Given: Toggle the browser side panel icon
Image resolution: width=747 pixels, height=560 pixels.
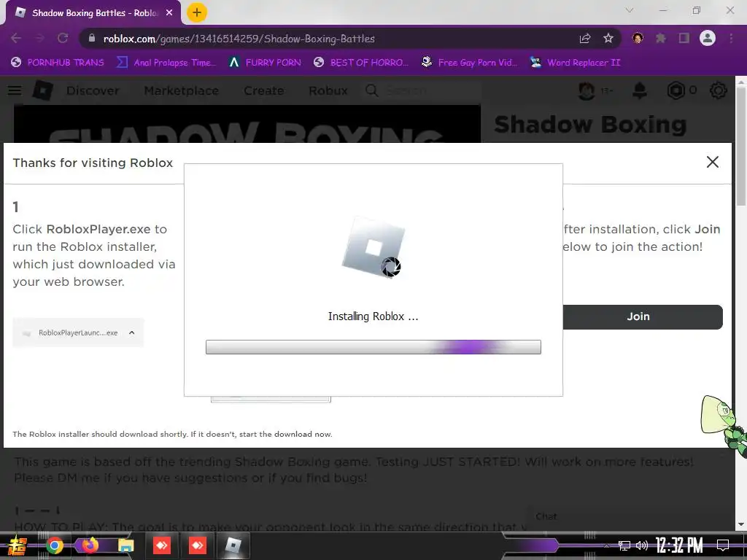Looking at the screenshot, I should 684,38.
